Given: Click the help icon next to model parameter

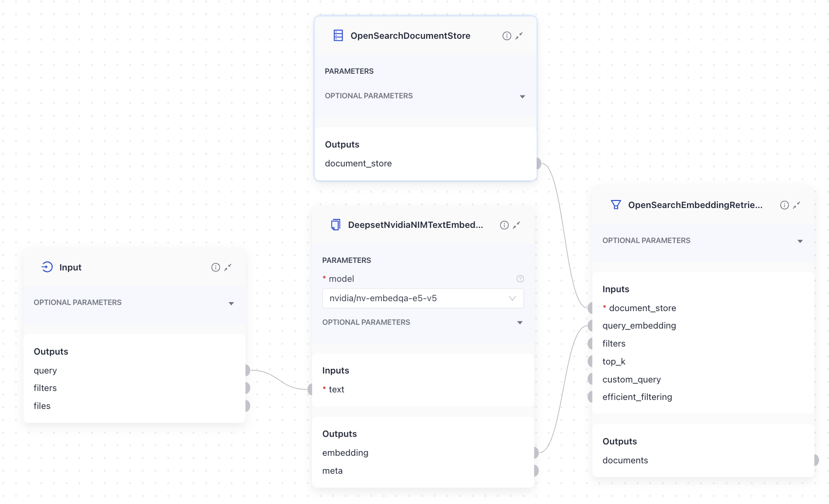Looking at the screenshot, I should pyautogui.click(x=520, y=279).
